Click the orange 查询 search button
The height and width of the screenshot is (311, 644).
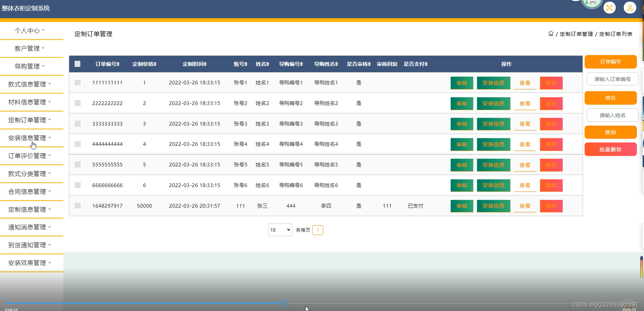point(611,132)
